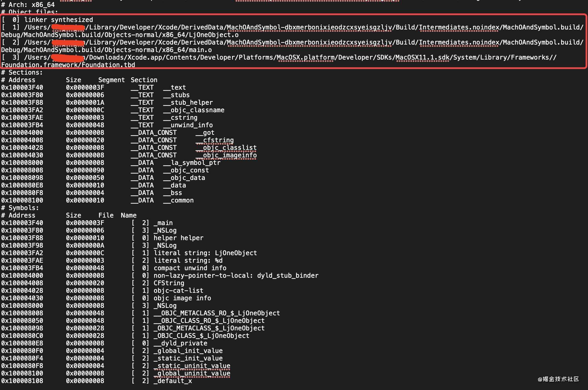The image size is (588, 390).
Task: Click the __OBJC_CLASS_RO_$_LjOneObject symbol
Action: (209, 321)
